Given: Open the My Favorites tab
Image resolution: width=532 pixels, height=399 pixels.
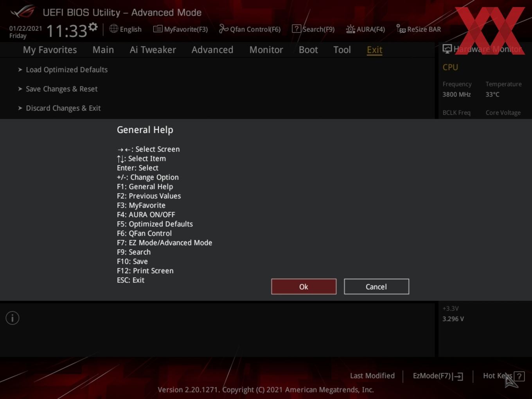Looking at the screenshot, I should [50, 50].
